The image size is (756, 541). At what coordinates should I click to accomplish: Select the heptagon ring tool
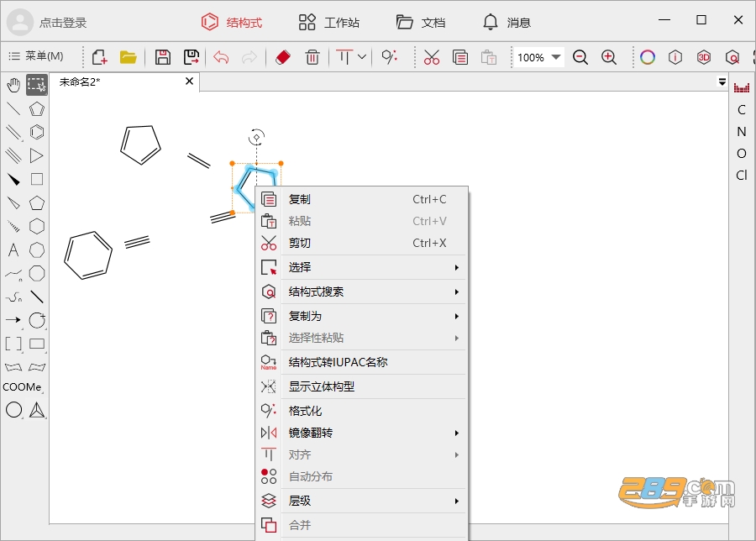37,249
